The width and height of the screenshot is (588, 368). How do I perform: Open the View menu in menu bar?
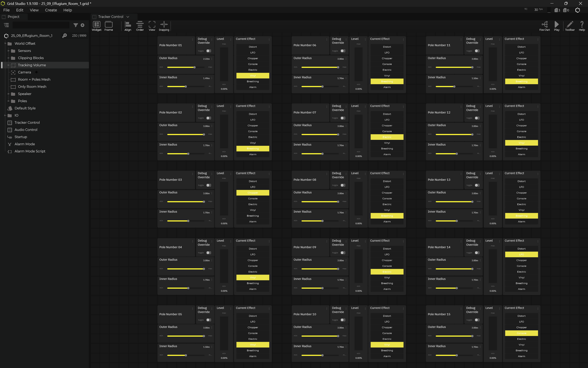34,10
